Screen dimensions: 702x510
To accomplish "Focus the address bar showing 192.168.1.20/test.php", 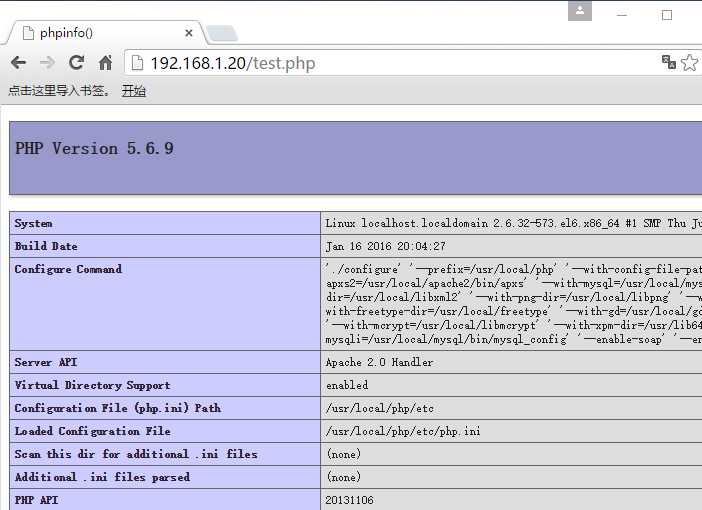I will coord(394,63).
